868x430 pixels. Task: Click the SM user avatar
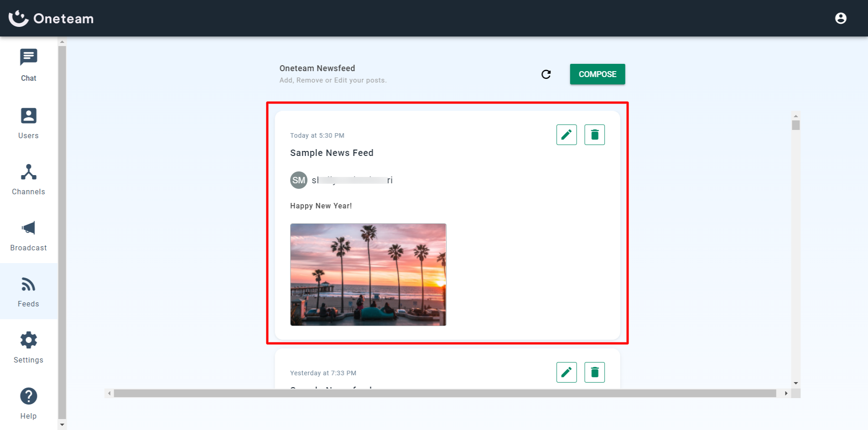[299, 180]
